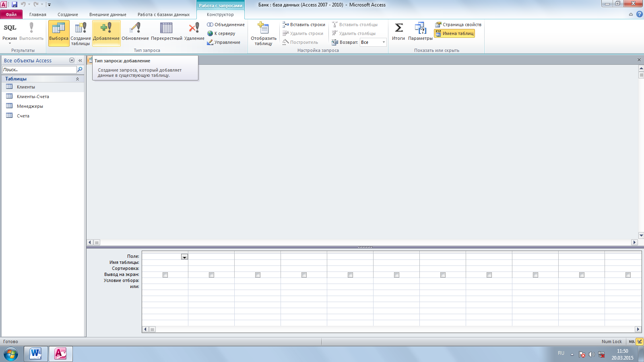Image resolution: width=644 pixels, height=362 pixels.
Task: Check Вывод на экран in sixth grid column
Action: 396,275
